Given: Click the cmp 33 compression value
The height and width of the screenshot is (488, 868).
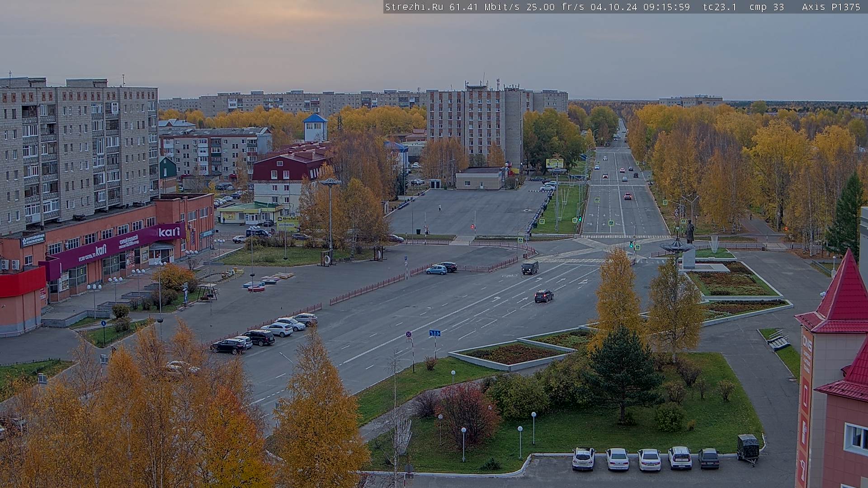Looking at the screenshot, I should pyautogui.click(x=766, y=7).
